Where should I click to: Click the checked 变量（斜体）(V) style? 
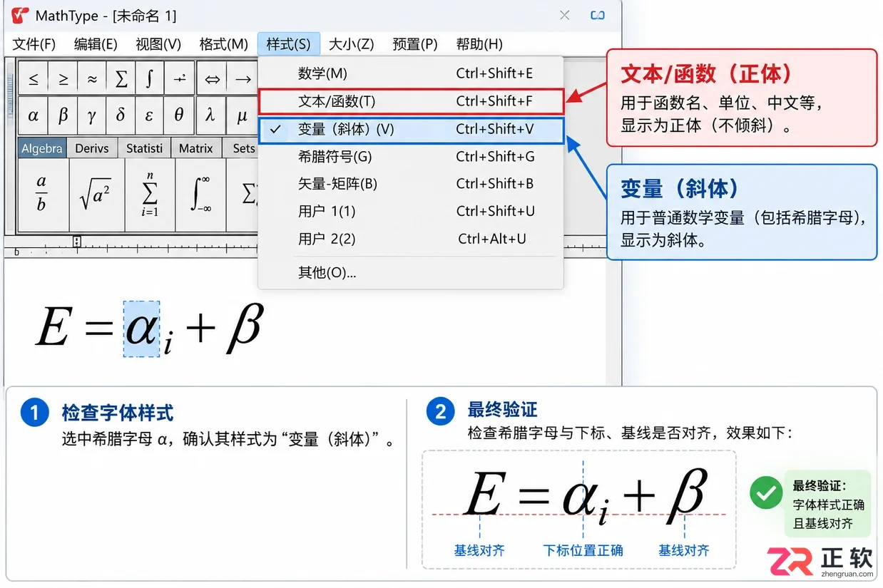point(411,130)
